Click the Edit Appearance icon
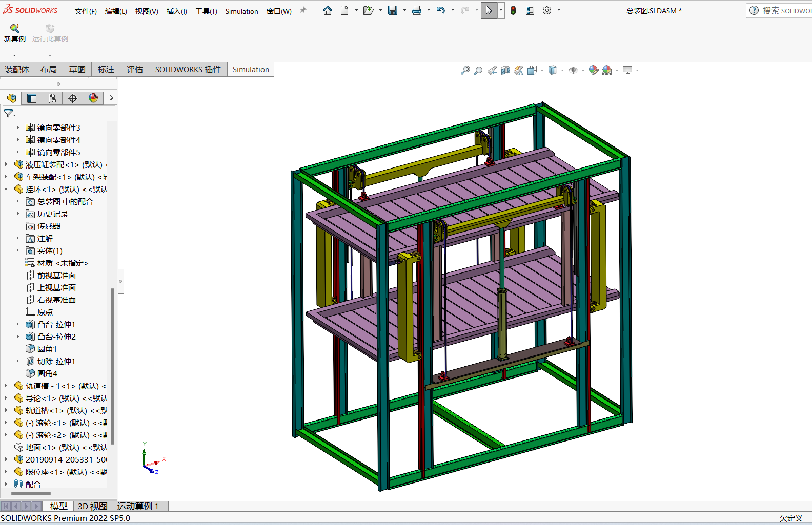 tap(593, 70)
